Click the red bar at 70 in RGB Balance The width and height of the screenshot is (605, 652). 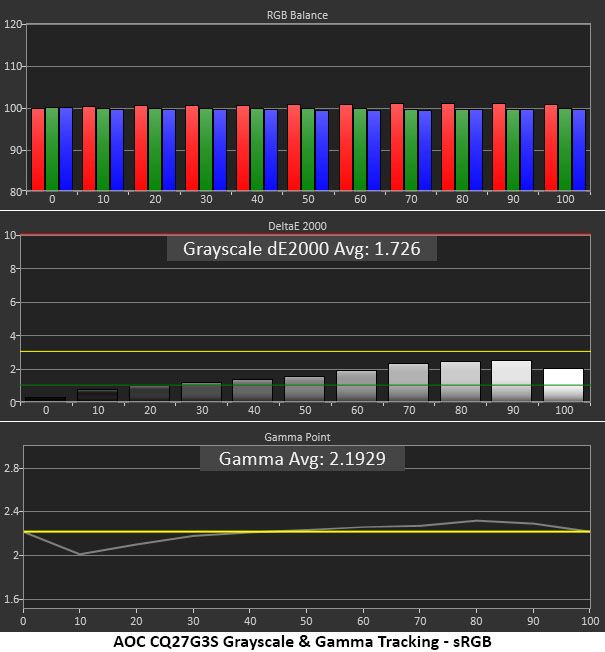[397, 147]
